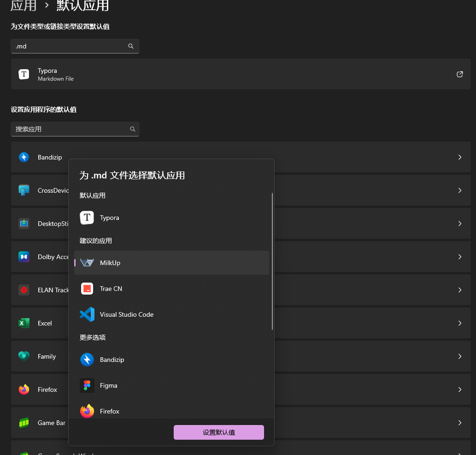Click the Game Bar icon
Viewport: 476px width, 455px height.
click(24, 423)
